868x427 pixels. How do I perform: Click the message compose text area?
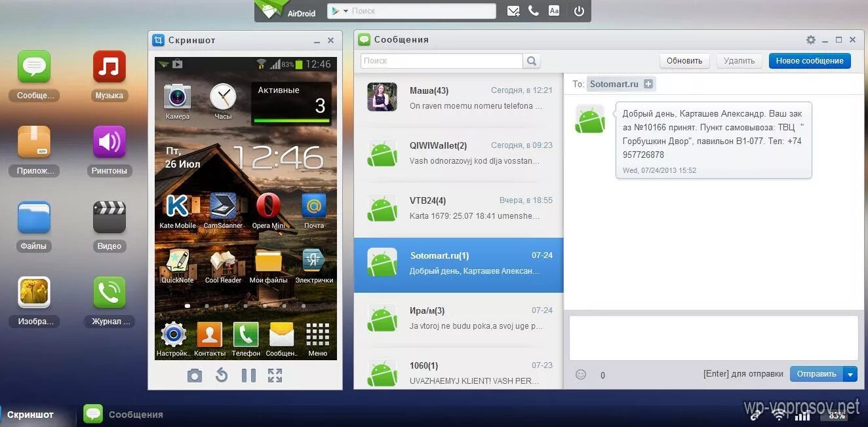[x=713, y=338]
